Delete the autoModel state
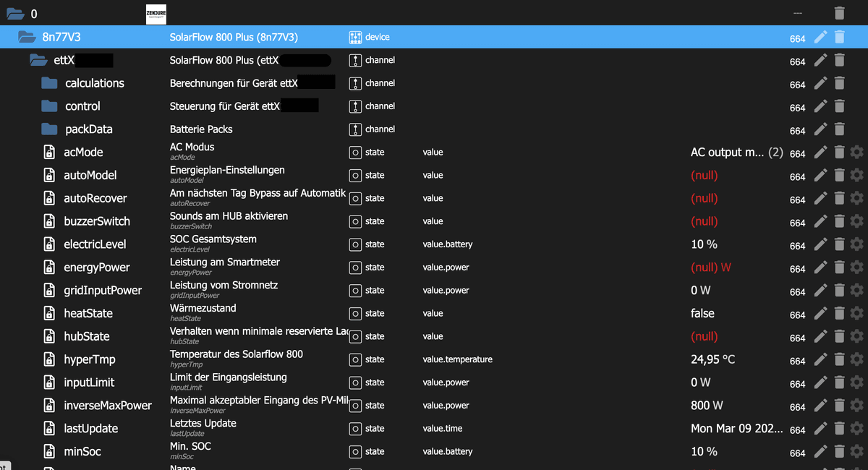868x470 pixels. [x=839, y=175]
